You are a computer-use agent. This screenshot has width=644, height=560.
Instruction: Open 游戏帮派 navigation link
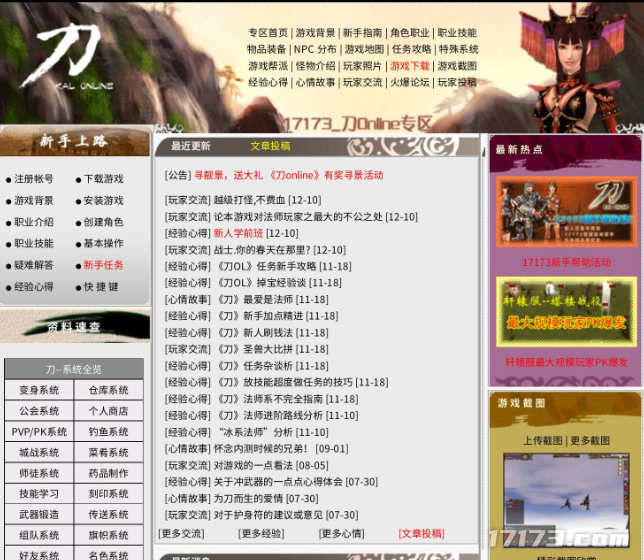[268, 66]
